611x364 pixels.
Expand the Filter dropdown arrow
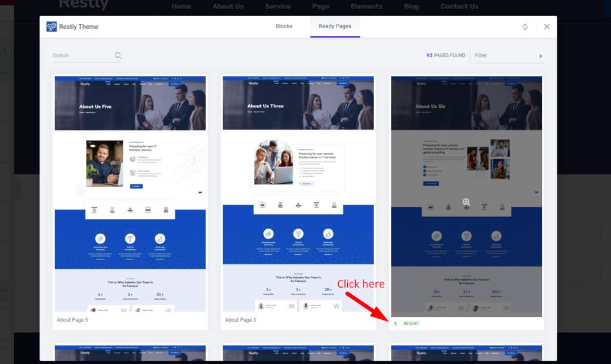(541, 55)
